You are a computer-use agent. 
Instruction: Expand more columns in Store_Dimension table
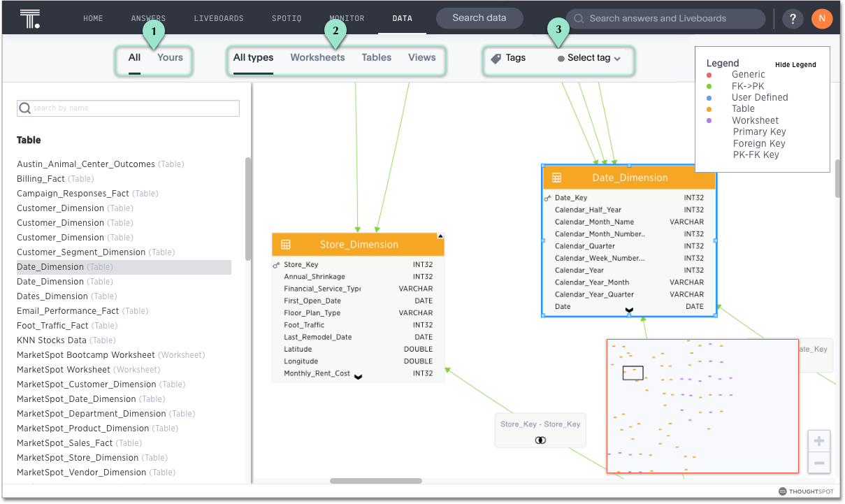tap(358, 377)
